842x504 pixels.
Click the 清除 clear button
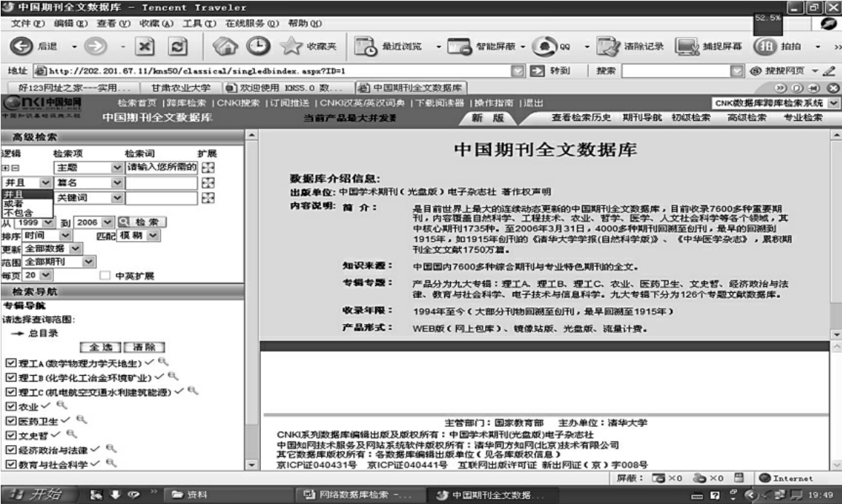click(x=144, y=347)
